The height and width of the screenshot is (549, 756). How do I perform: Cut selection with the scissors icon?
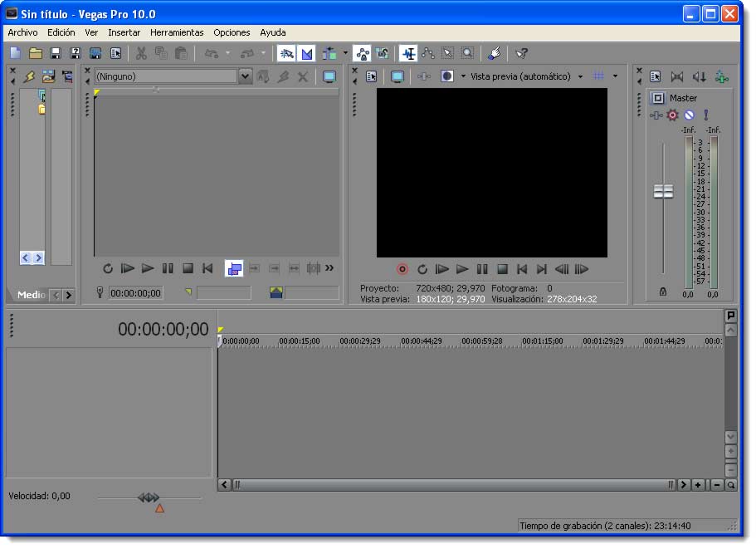[142, 53]
